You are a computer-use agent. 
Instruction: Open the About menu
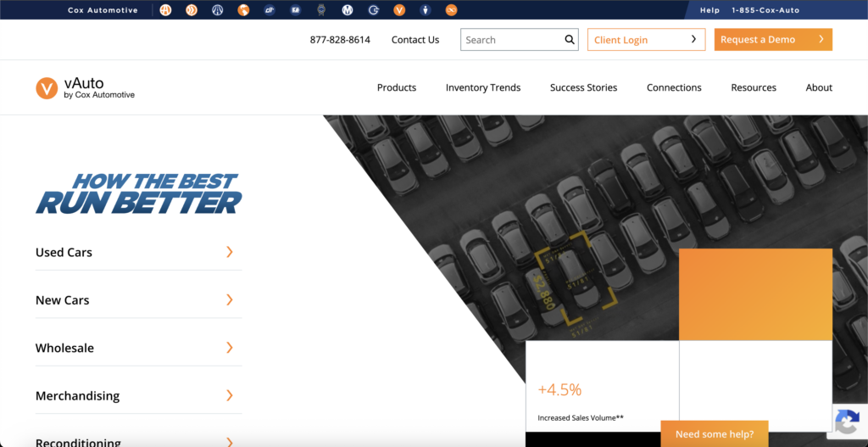click(819, 87)
